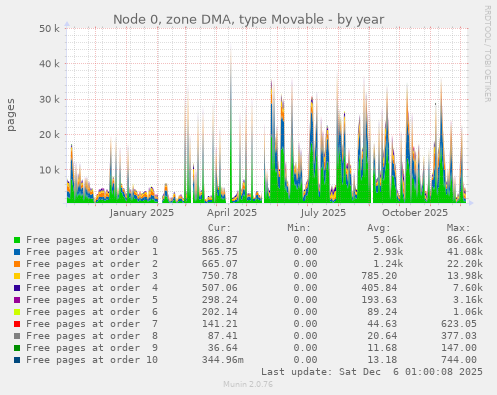
Task: Click the 'Avg:' column header
Action: (379, 228)
